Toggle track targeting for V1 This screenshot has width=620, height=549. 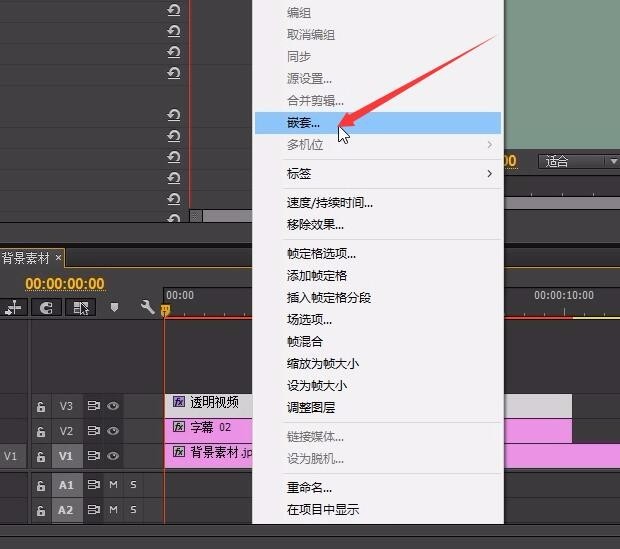[x=66, y=456]
